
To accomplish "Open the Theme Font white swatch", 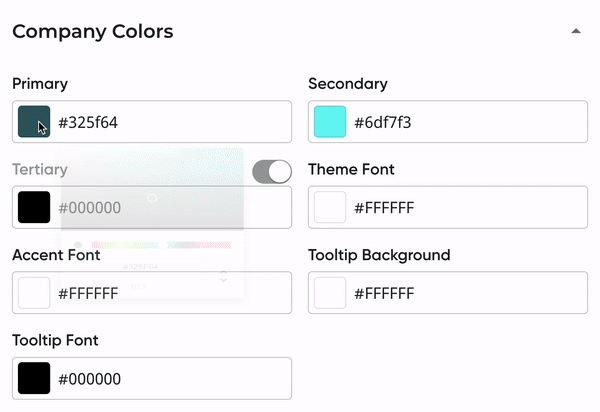I will 330,207.
